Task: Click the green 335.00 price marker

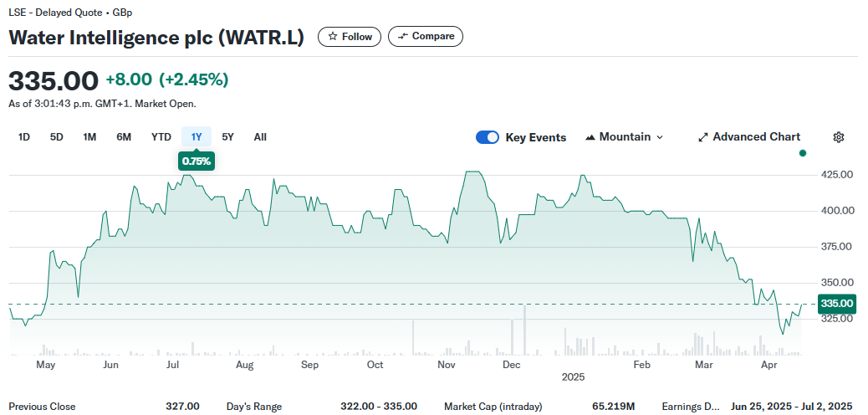Action: click(x=837, y=304)
